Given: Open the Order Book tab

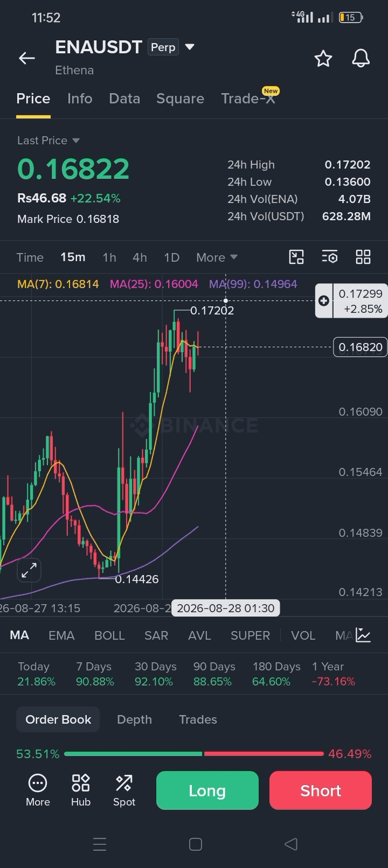Looking at the screenshot, I should [x=58, y=719].
